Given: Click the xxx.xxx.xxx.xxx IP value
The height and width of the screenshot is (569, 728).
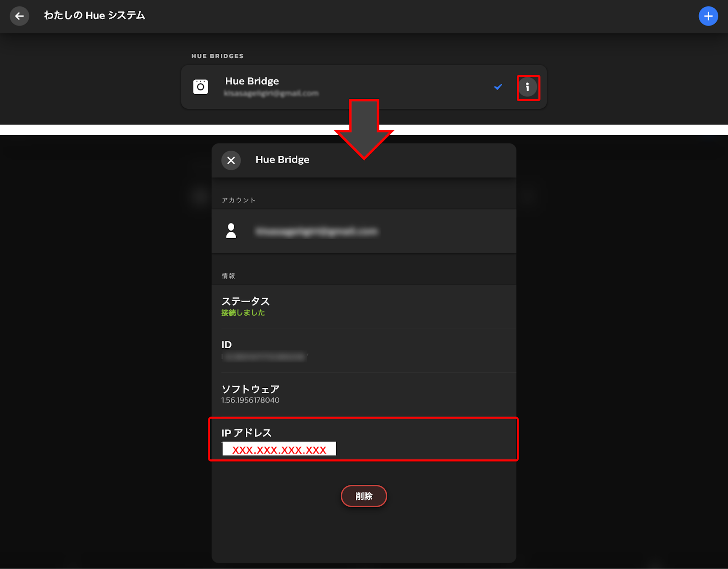Looking at the screenshot, I should click(279, 449).
